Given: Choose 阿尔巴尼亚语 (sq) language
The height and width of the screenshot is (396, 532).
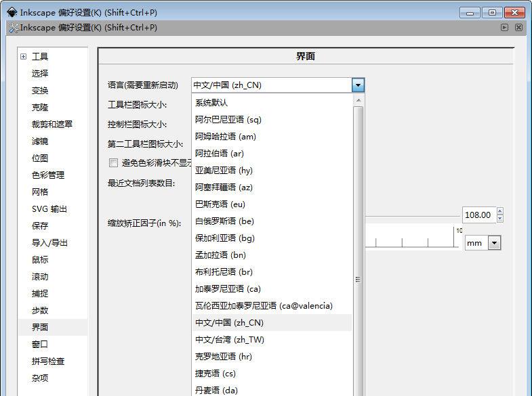Looking at the screenshot, I should tap(272, 120).
